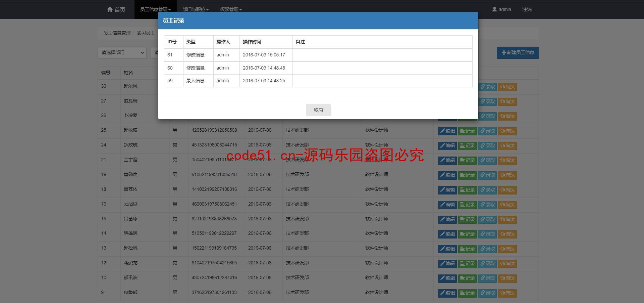
Task: Open the 请选择部门 dropdown
Action: [122, 53]
